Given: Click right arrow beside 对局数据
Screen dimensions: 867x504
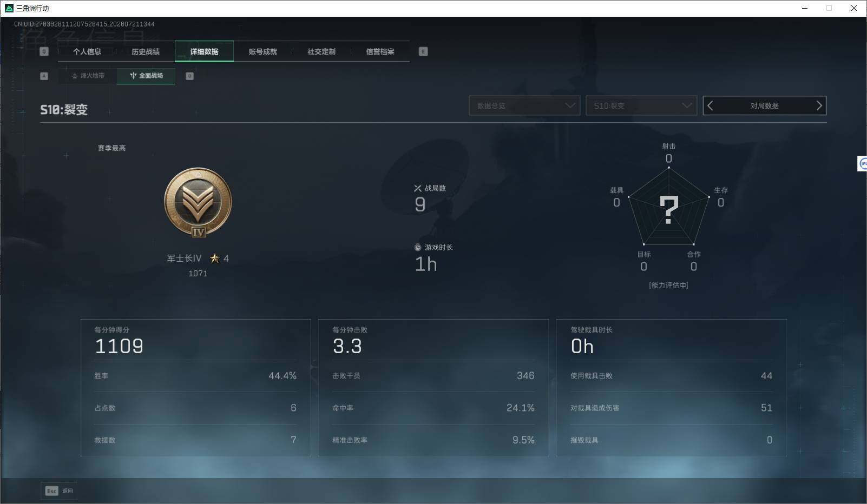Looking at the screenshot, I should click(x=819, y=105).
